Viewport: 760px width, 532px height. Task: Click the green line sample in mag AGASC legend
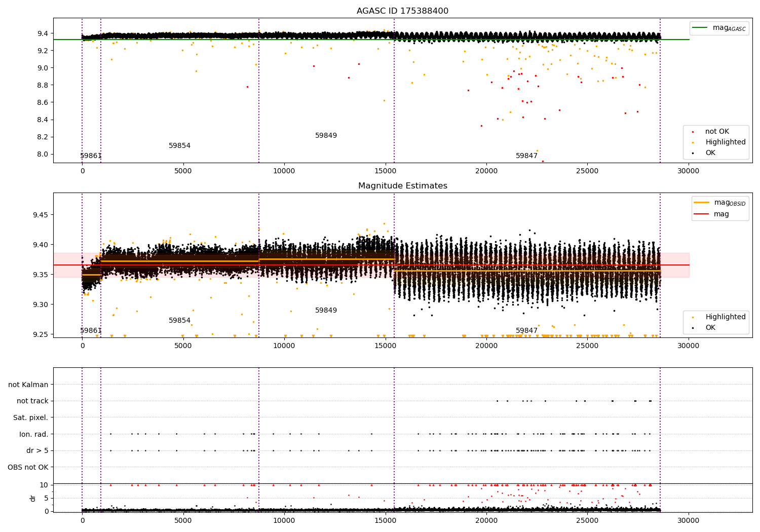coord(700,28)
